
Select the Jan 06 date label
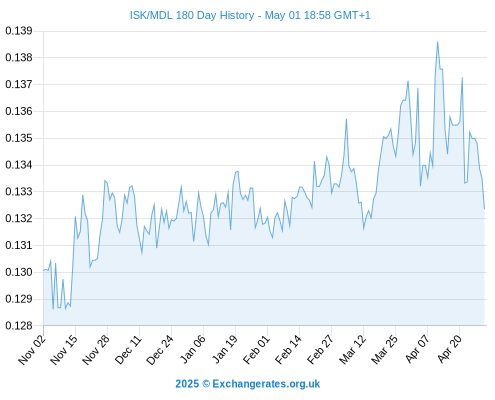(193, 349)
